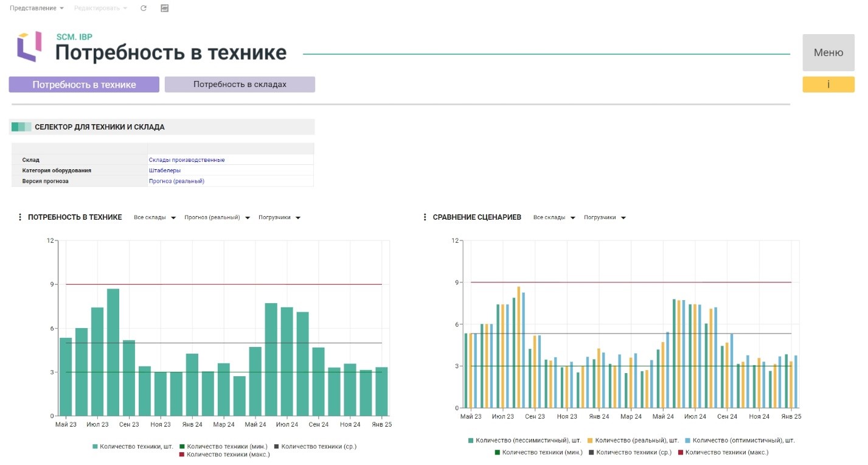Expand Погрузчики dropdown in Сравнение сценариев

tap(605, 217)
